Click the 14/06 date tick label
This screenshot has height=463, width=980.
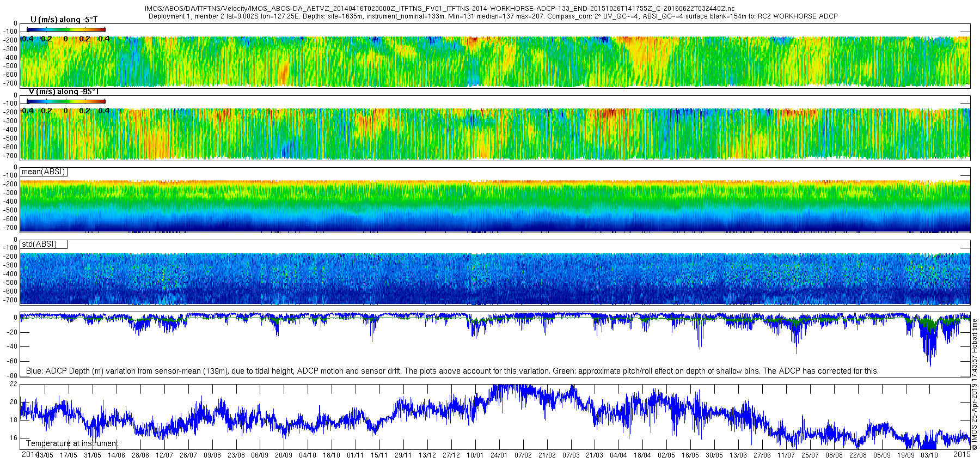[117, 455]
